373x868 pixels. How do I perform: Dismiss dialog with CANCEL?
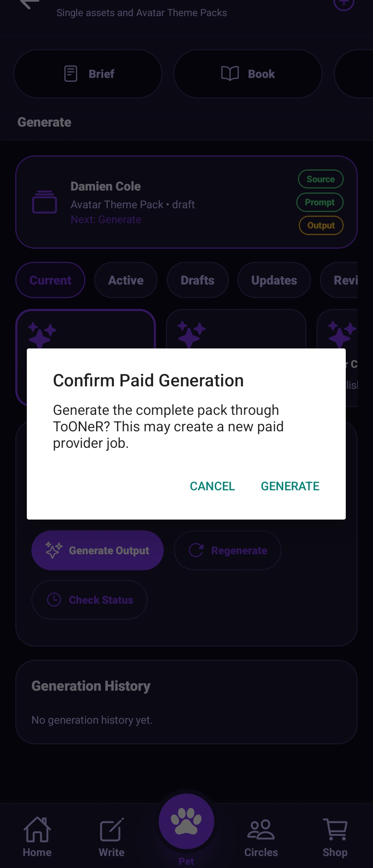pos(212,486)
